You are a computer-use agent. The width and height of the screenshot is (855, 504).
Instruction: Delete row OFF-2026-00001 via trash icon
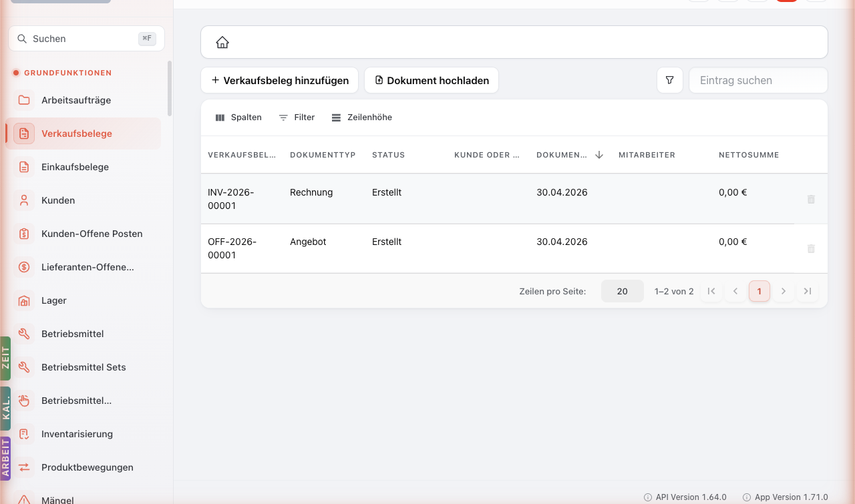point(811,248)
